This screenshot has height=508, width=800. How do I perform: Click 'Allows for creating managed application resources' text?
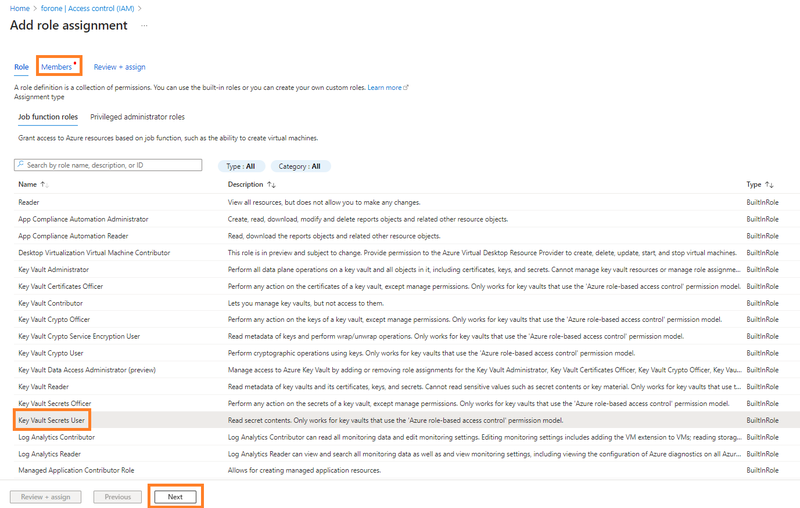tap(304, 471)
